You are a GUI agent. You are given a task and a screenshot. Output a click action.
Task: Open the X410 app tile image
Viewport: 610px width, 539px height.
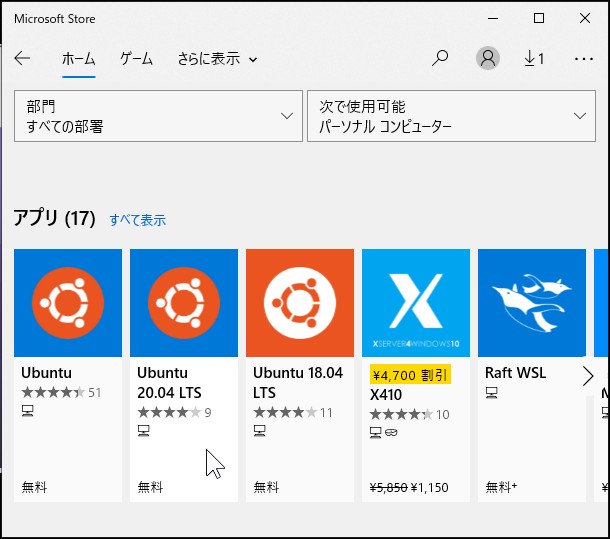click(x=416, y=303)
